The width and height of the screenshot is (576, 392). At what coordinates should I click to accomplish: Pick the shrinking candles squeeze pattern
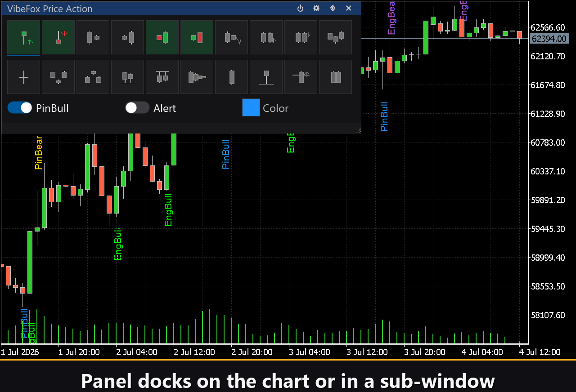pos(197,77)
